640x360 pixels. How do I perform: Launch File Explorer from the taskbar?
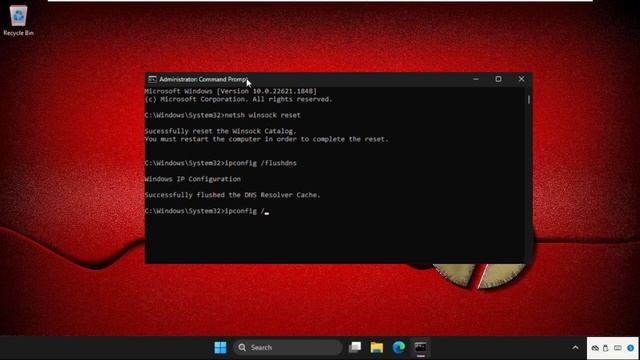coord(377,347)
